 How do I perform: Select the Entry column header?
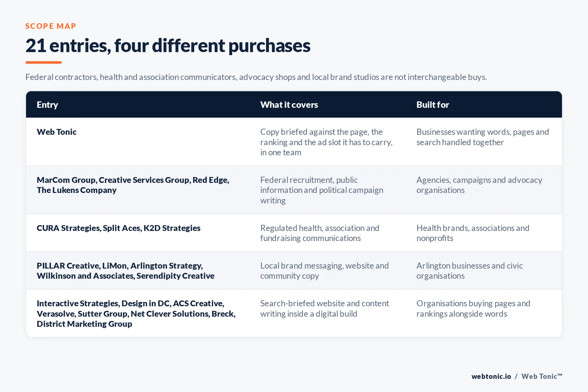(47, 105)
